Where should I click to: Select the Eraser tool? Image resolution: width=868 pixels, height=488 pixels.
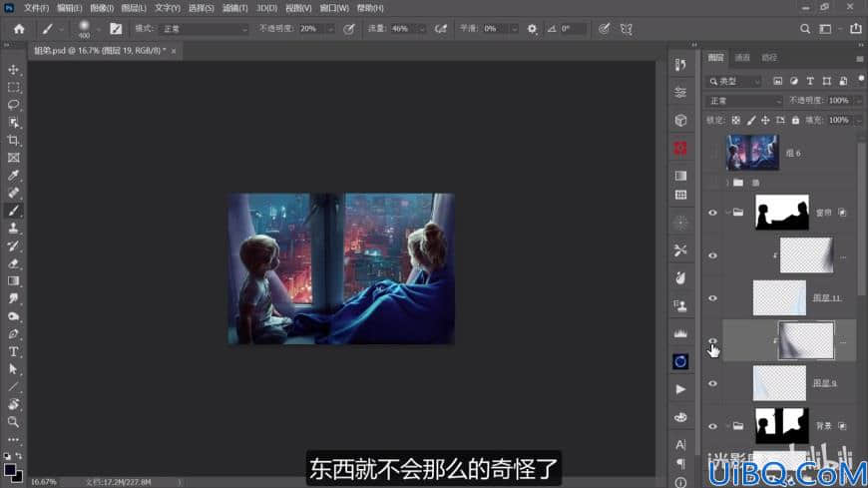point(13,263)
